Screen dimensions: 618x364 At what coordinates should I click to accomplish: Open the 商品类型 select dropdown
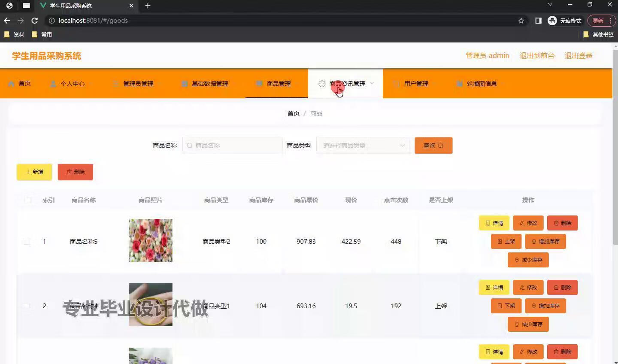(x=363, y=146)
